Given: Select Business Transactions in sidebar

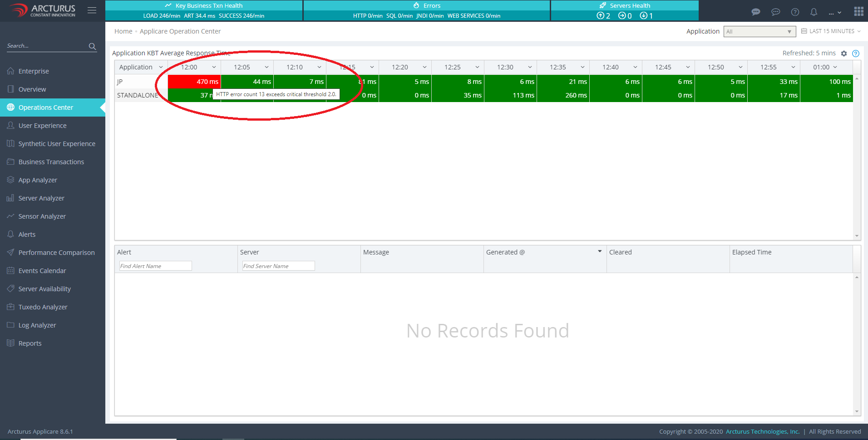Looking at the screenshot, I should (51, 162).
